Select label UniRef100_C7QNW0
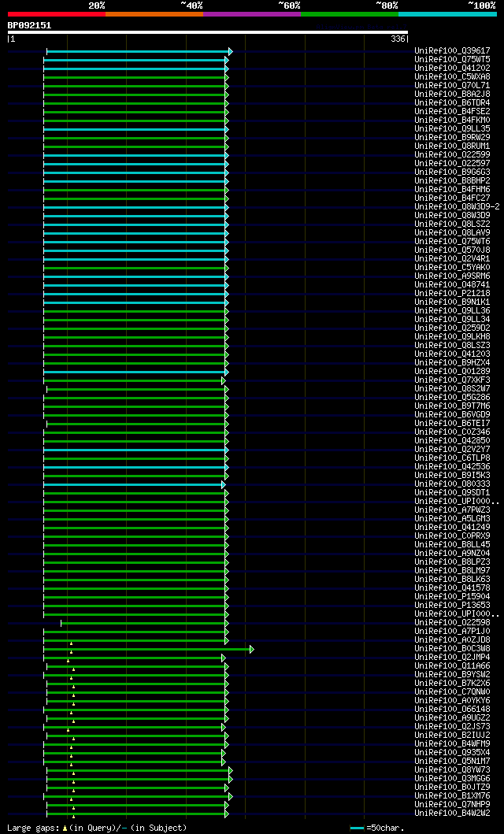Image resolution: width=504 pixels, height=834 pixels. pos(452,691)
